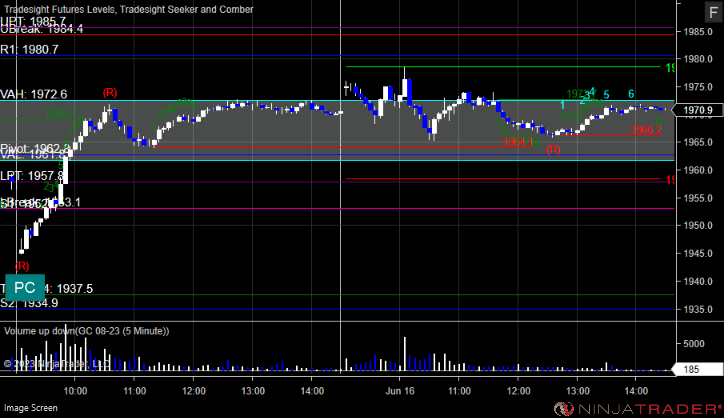
Task: Click the 1980.0 price axis label
Action: click(697, 59)
